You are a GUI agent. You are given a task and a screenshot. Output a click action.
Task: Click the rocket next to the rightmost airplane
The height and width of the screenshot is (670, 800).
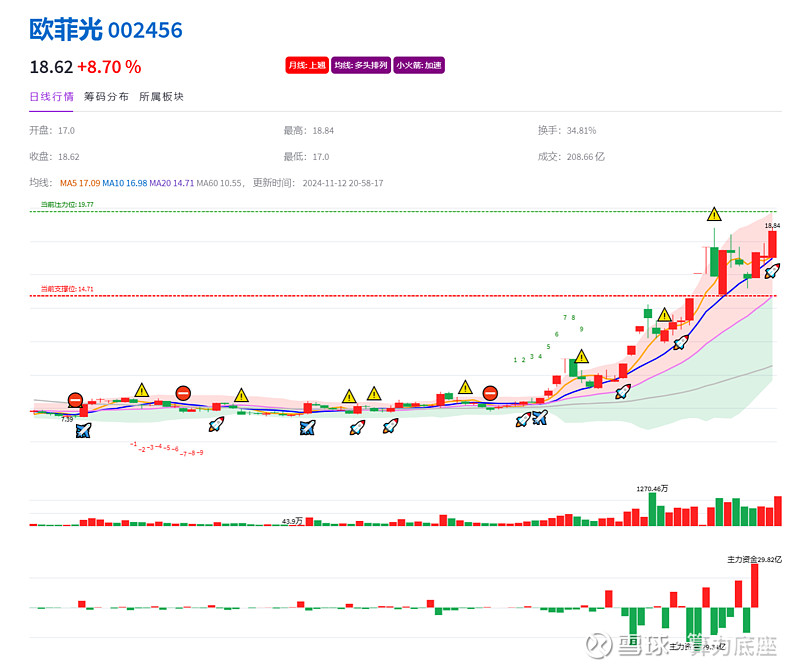(523, 420)
